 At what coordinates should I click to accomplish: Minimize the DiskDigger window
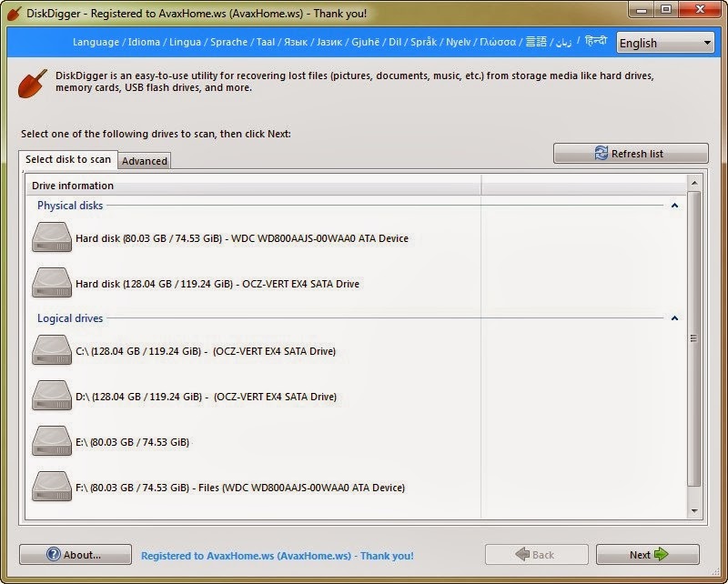click(642, 10)
